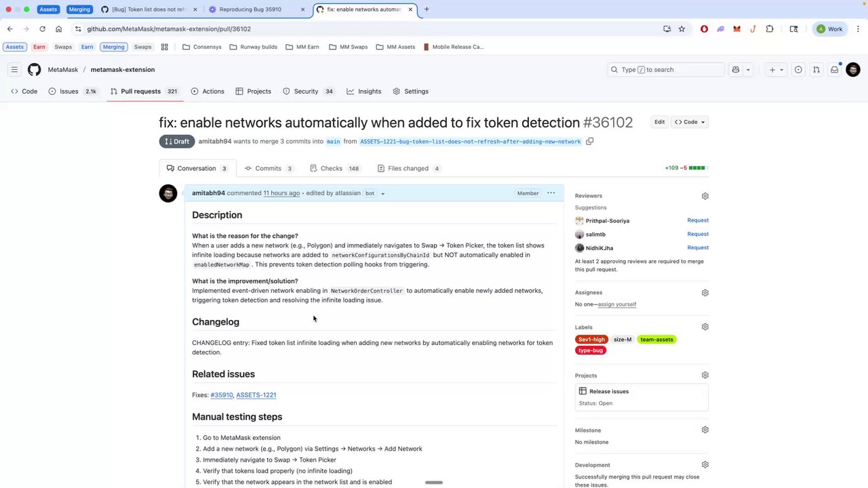
Task: Open the Consensys bookmarks folder
Action: [x=202, y=47]
